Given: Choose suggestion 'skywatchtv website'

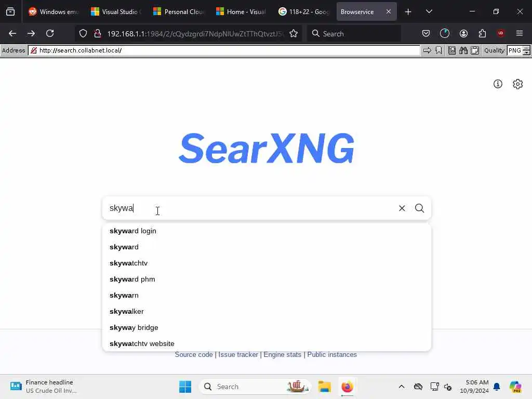Looking at the screenshot, I should tap(267, 344).
